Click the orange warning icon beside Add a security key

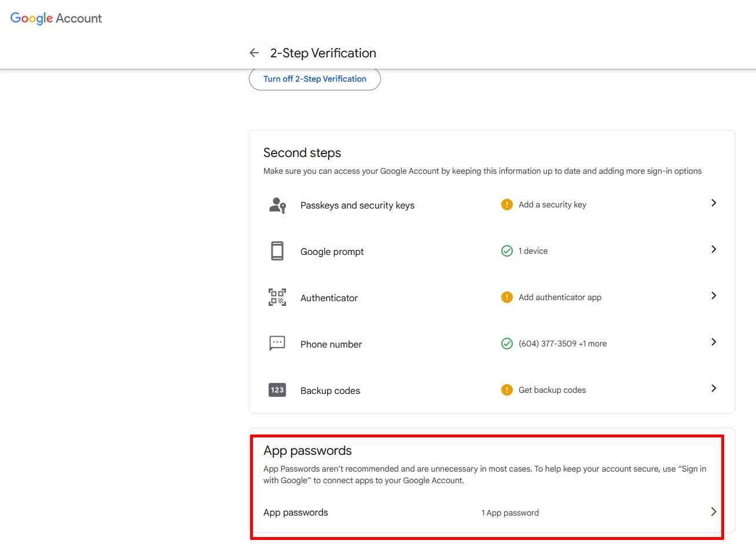pos(507,205)
